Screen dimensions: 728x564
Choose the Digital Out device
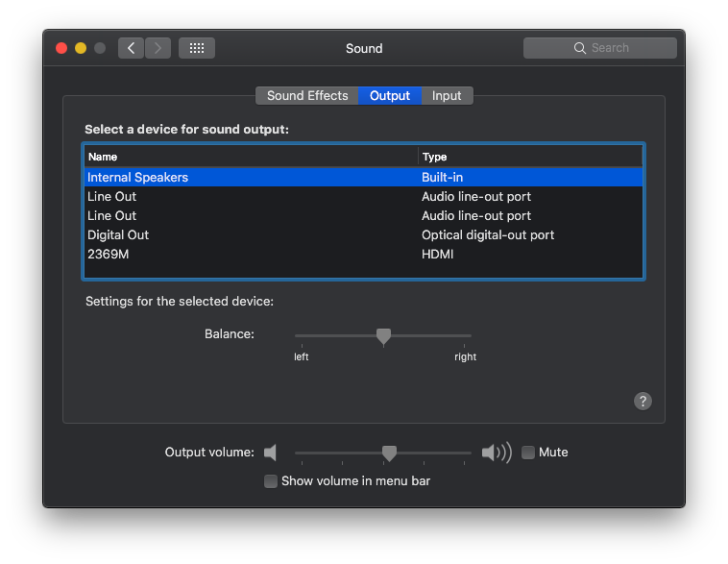point(364,235)
